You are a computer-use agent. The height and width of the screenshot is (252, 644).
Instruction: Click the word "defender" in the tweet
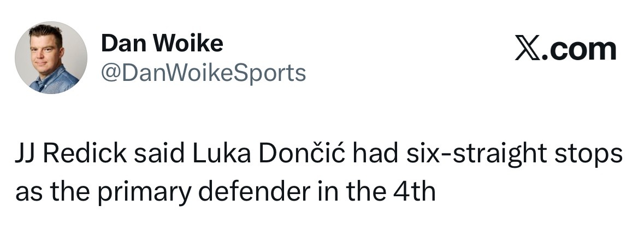pyautogui.click(x=254, y=190)
